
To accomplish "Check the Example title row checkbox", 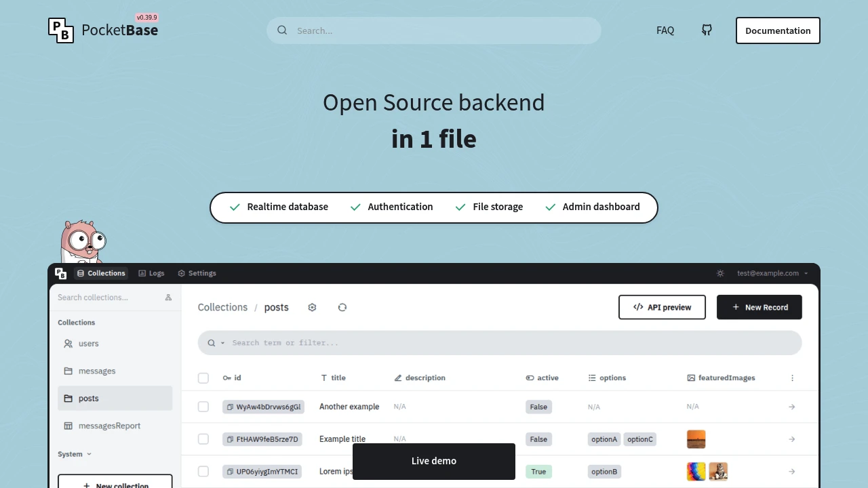I will (203, 439).
